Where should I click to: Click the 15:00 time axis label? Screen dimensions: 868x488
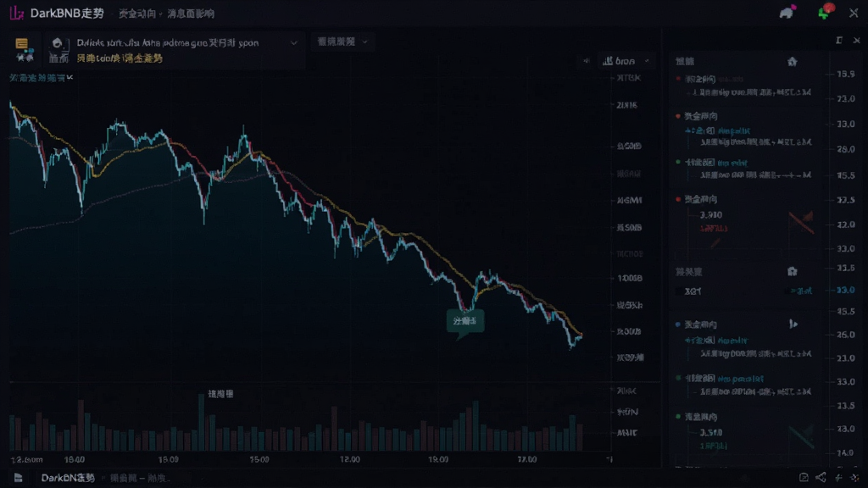coord(259,459)
